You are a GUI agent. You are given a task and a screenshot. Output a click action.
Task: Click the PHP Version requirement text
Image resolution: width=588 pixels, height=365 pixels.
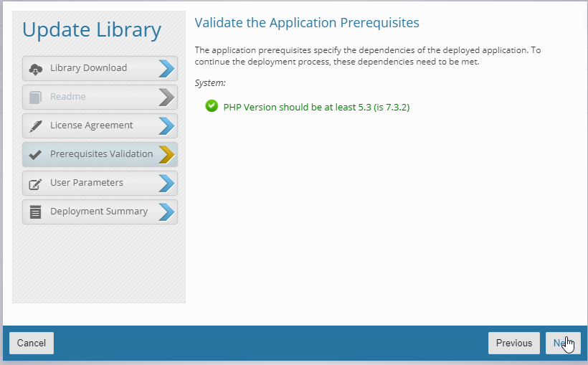click(316, 107)
